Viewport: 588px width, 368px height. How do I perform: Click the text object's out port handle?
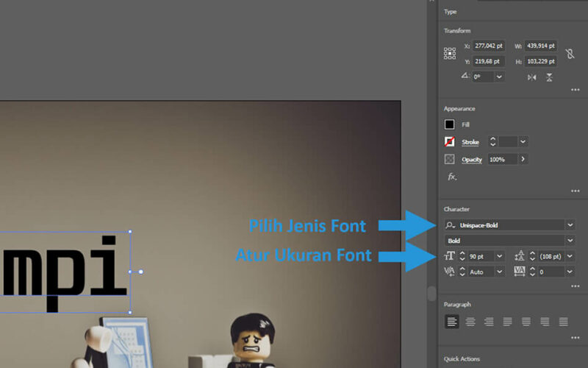[141, 272]
